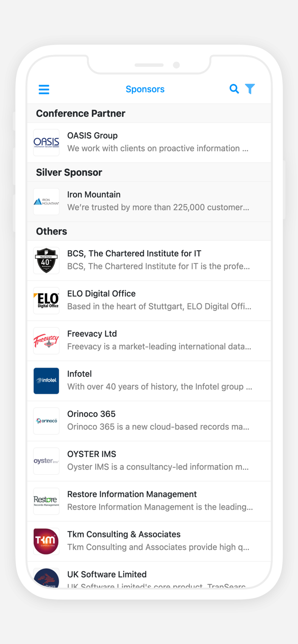Viewport: 298px width, 644px height.
Task: Tap the Oyster IMS logo
Action: click(46, 461)
